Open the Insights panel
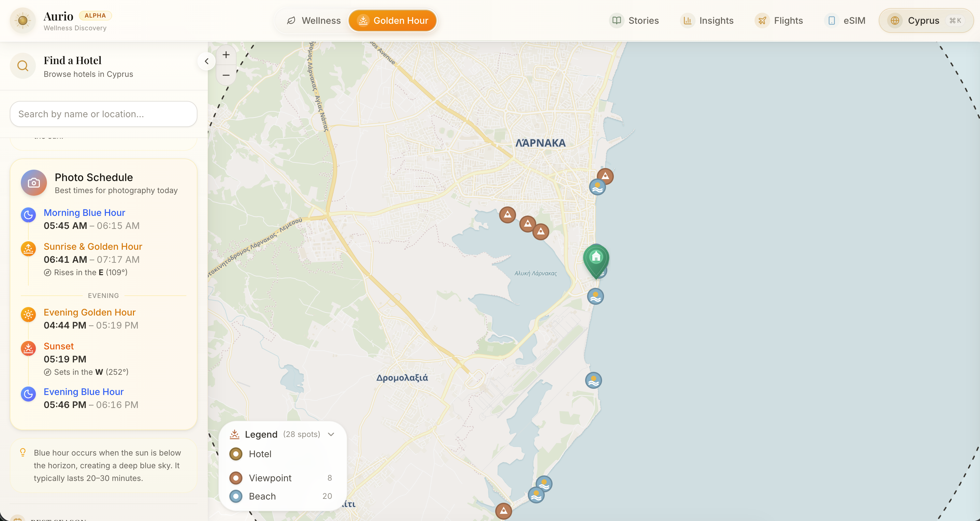Image resolution: width=980 pixels, height=521 pixels. (x=707, y=21)
